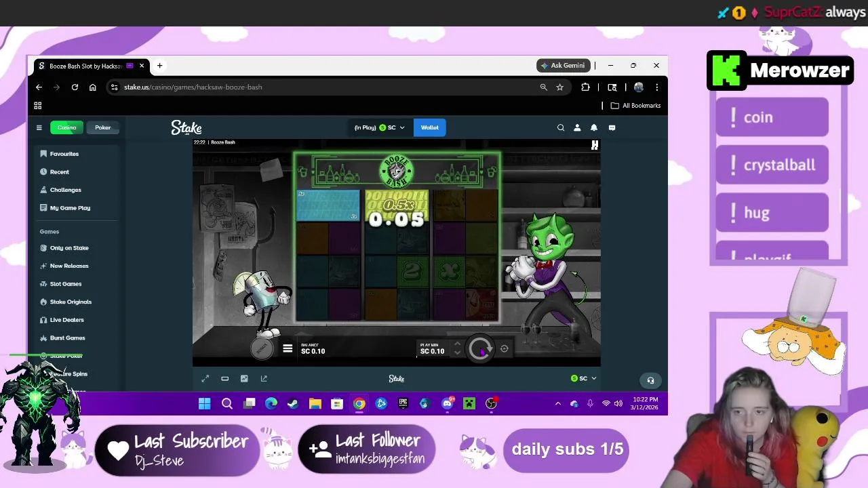Open Discord from the taskbar

tap(448, 404)
